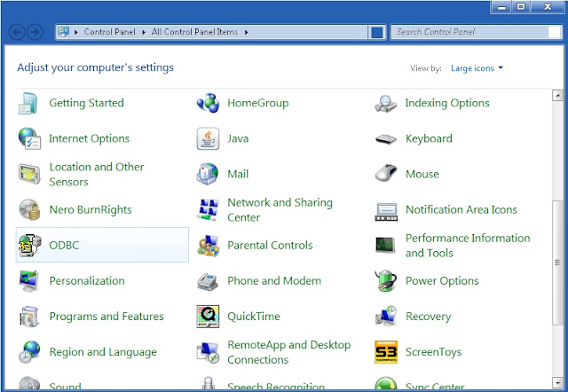
Task: Open the Keyboard link
Action: (429, 138)
